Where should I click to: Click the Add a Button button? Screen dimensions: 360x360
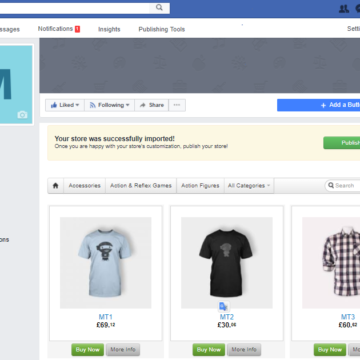tap(318, 105)
